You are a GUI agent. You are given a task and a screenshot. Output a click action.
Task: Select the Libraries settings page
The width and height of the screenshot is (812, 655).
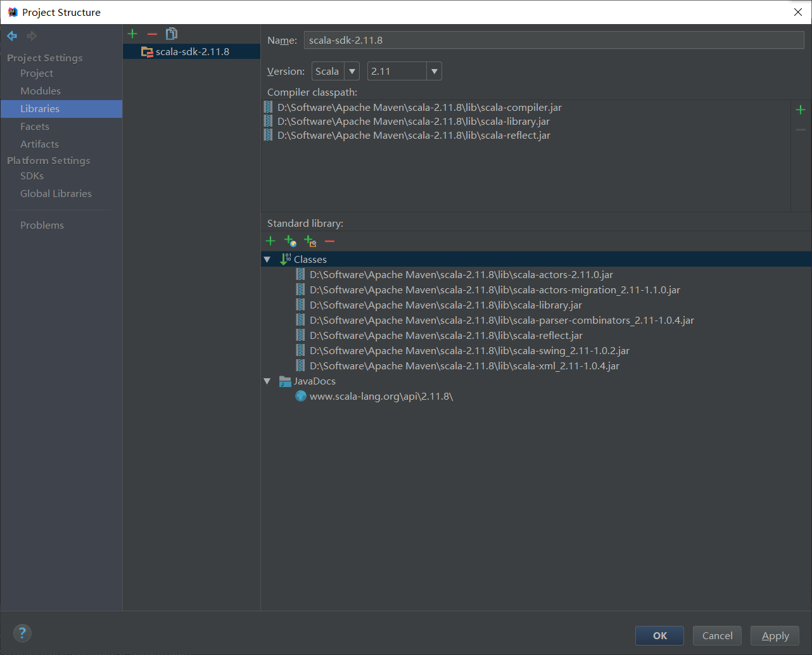click(61, 109)
